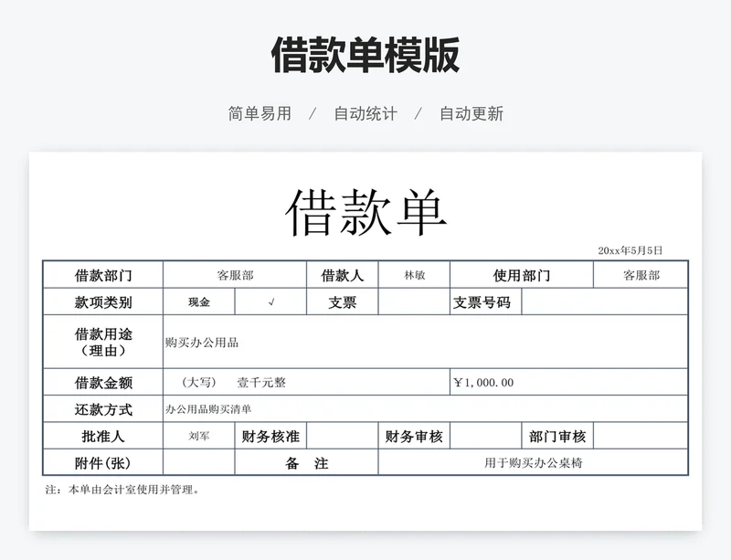Screen dimensions: 731x560
Task: Click the date "20xx年5月5日"
Action: tap(630, 250)
